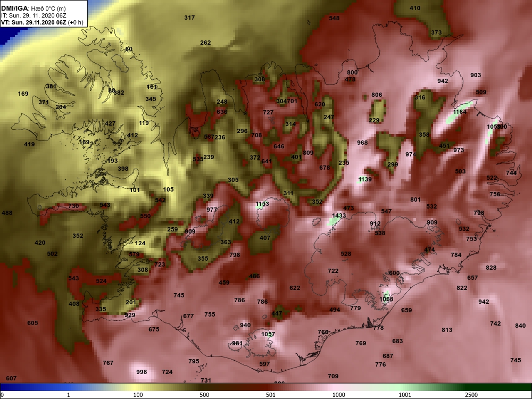Image resolution: width=532 pixels, height=399 pixels.
Task: Click the 528 height value on the map
Action: (x=346, y=254)
